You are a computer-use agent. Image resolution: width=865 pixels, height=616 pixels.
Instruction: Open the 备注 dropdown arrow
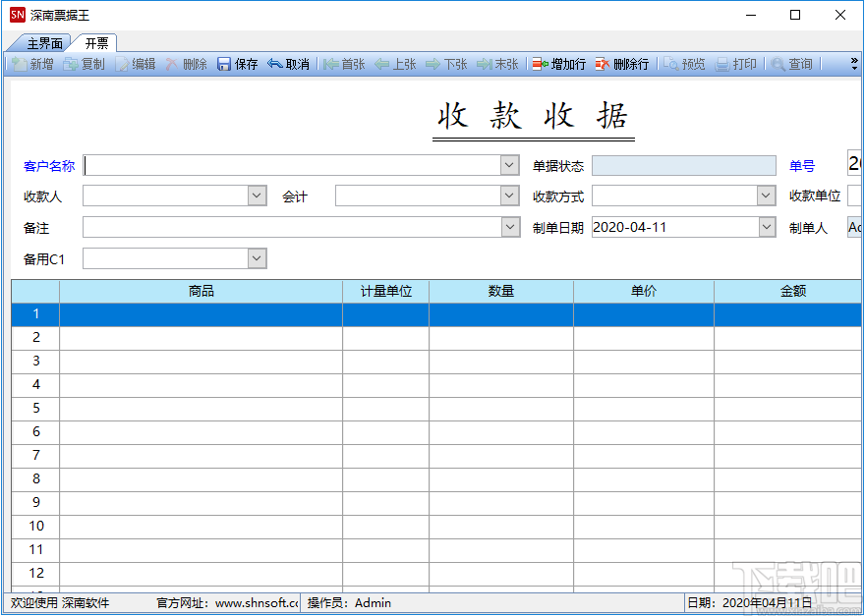click(509, 227)
